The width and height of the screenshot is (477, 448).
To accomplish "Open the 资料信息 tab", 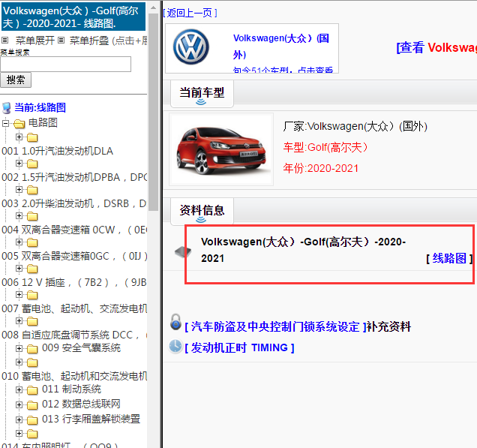I will 202,211.
